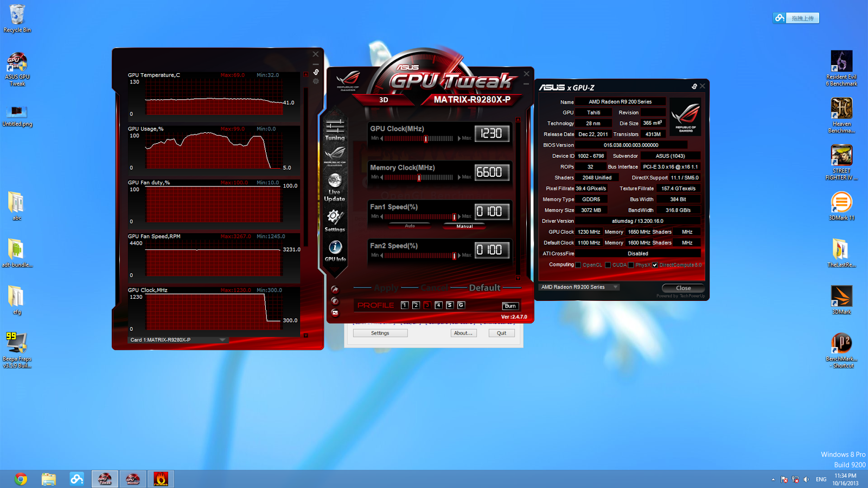Open Chrome from the taskbar
Image resolution: width=868 pixels, height=488 pixels.
tap(21, 479)
